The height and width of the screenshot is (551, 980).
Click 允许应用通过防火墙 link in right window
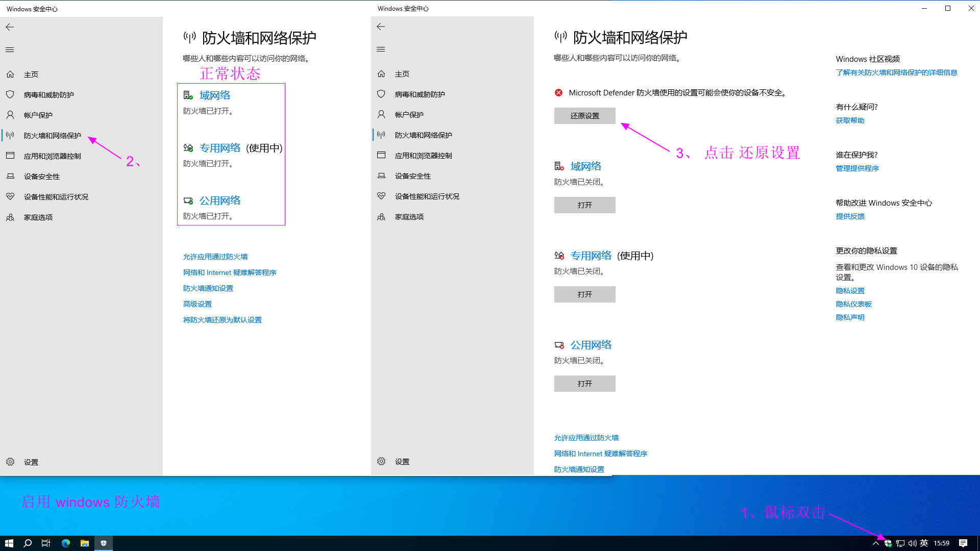pos(586,438)
